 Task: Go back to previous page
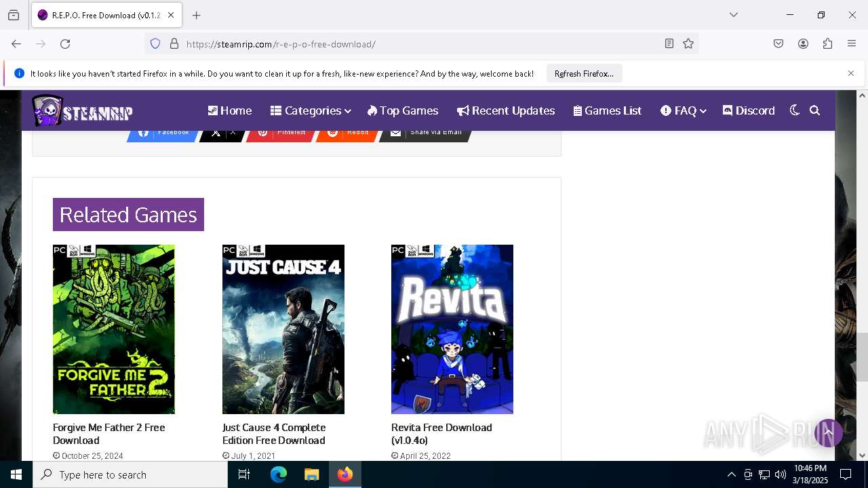[x=16, y=43]
